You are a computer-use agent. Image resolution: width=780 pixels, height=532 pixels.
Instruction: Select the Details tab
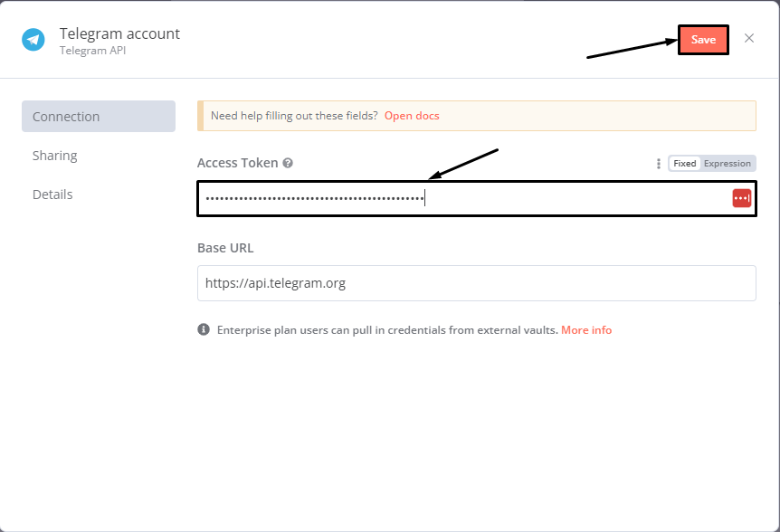coord(52,195)
